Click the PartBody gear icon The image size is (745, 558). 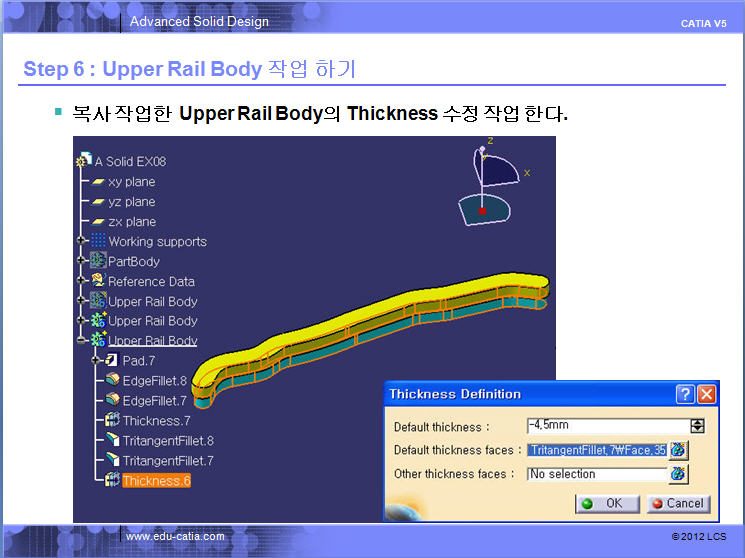click(x=98, y=261)
